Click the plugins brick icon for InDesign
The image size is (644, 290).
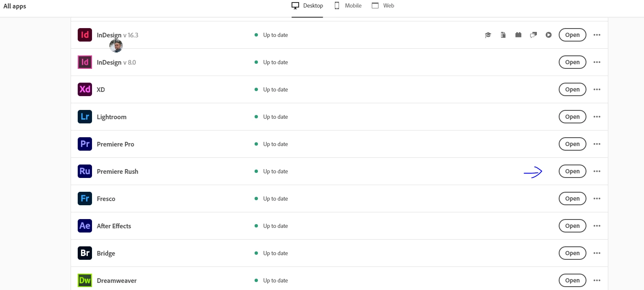(x=518, y=35)
